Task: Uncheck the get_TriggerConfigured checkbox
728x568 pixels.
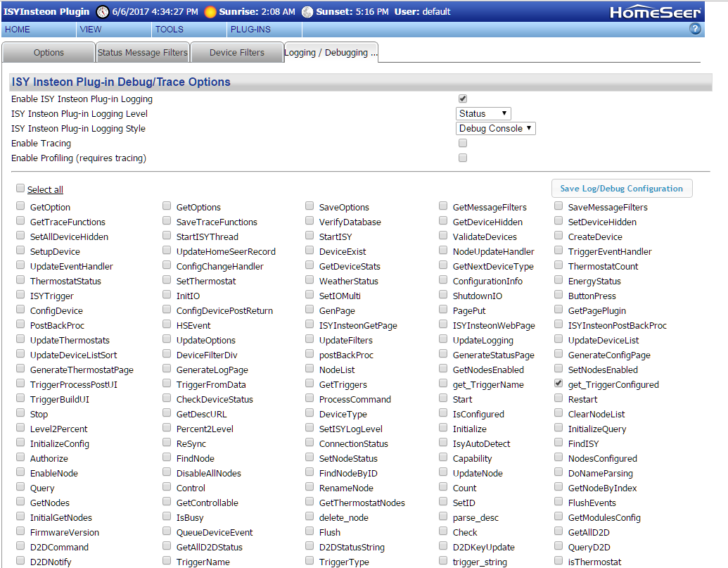Action: [x=558, y=383]
